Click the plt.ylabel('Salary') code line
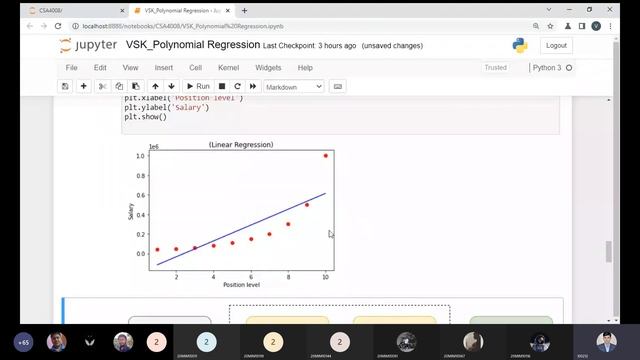The height and width of the screenshot is (360, 640). click(167, 107)
